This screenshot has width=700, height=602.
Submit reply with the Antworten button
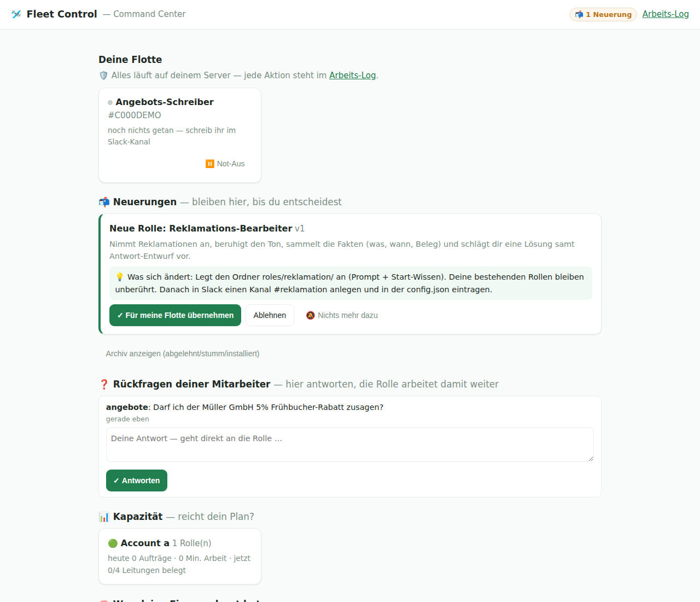point(137,481)
